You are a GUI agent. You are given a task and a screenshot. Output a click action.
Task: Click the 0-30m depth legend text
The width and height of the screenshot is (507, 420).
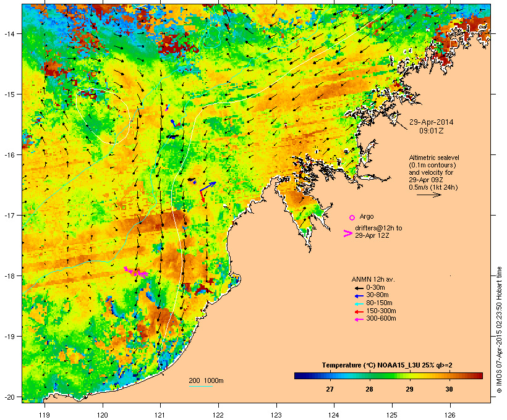pos(375,287)
